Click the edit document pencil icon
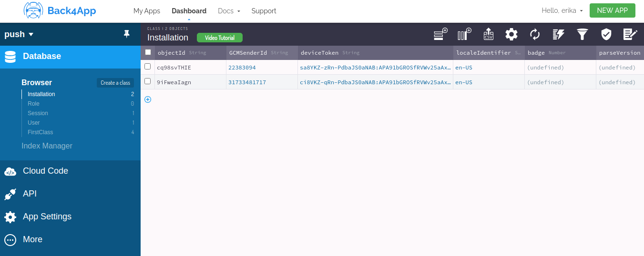644x256 pixels. 630,34
